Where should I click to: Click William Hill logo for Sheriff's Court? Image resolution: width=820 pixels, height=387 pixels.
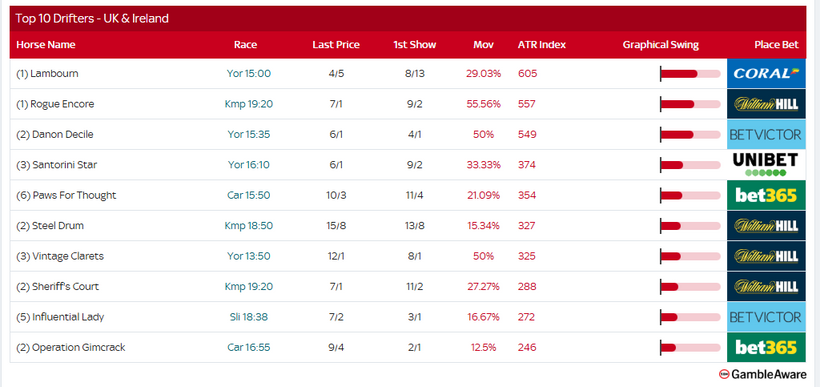coord(766,287)
